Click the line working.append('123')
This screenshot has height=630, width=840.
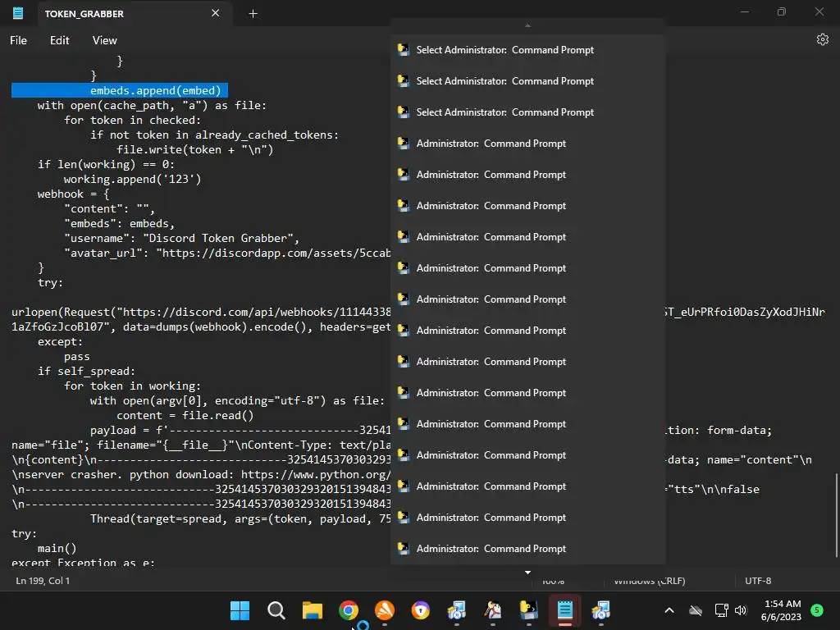(x=132, y=179)
